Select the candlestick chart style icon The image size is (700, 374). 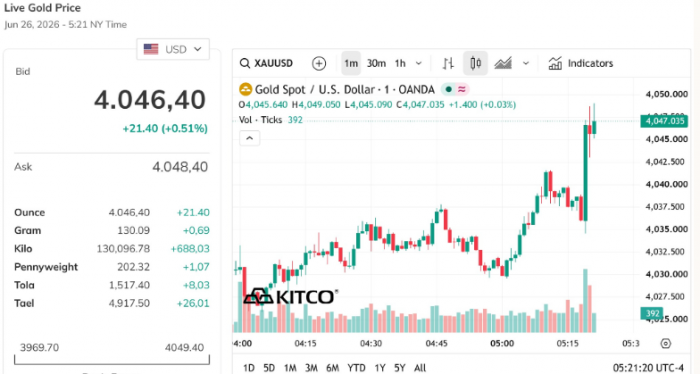tap(475, 63)
